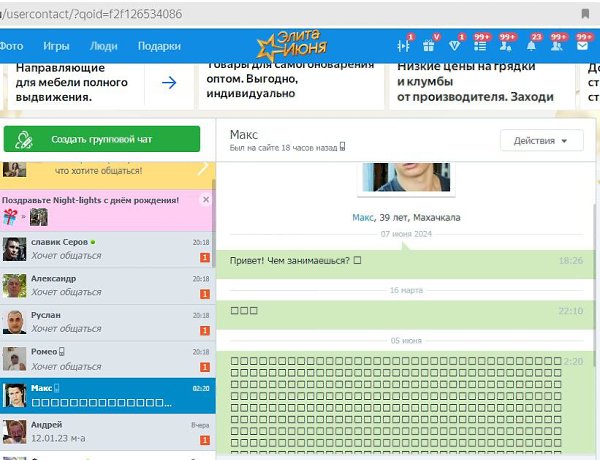The height and width of the screenshot is (460, 600).
Task: Click the bookmark icon in the address bar
Action: tap(585, 14)
